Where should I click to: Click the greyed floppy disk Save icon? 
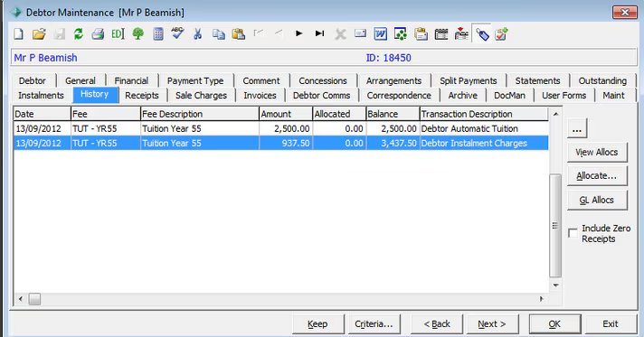[59, 34]
